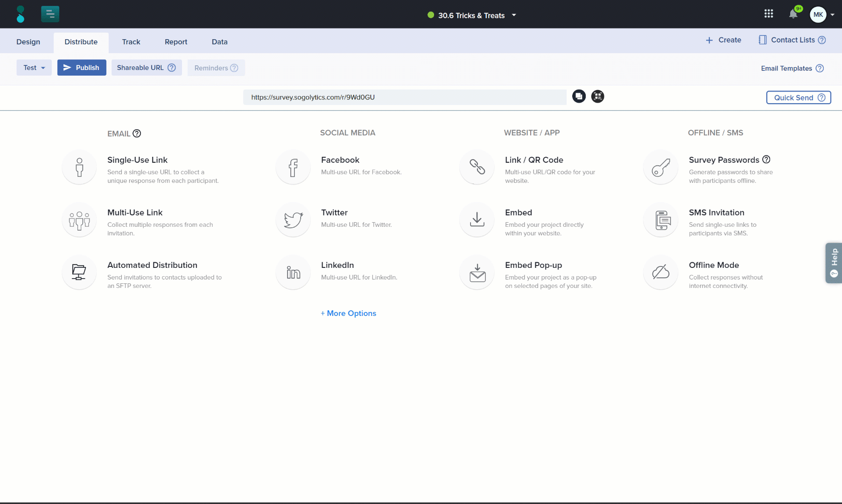This screenshot has height=504, width=842.
Task: Open the Link / QR Code option
Action: coord(534,160)
